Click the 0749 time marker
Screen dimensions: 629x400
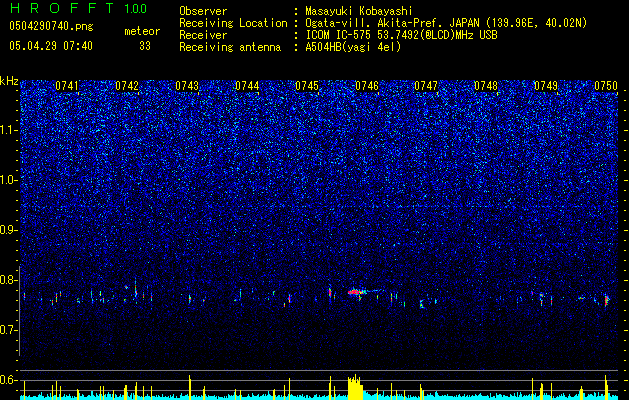coord(546,86)
